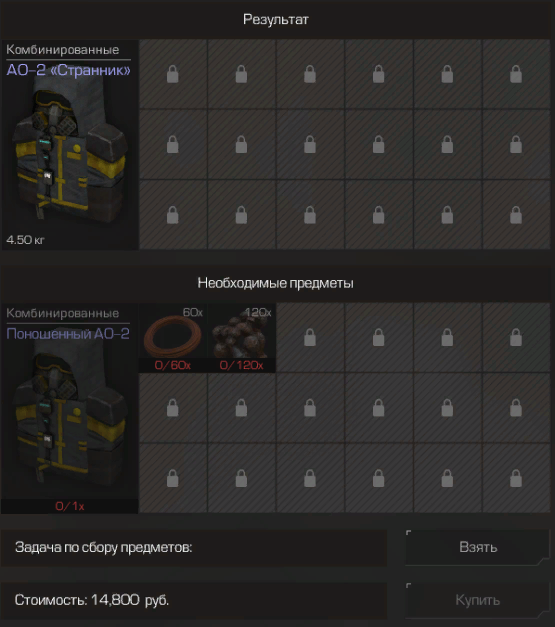Click the 0/1x counter under worn armor
The height and width of the screenshot is (627, 555).
pyautogui.click(x=70, y=506)
